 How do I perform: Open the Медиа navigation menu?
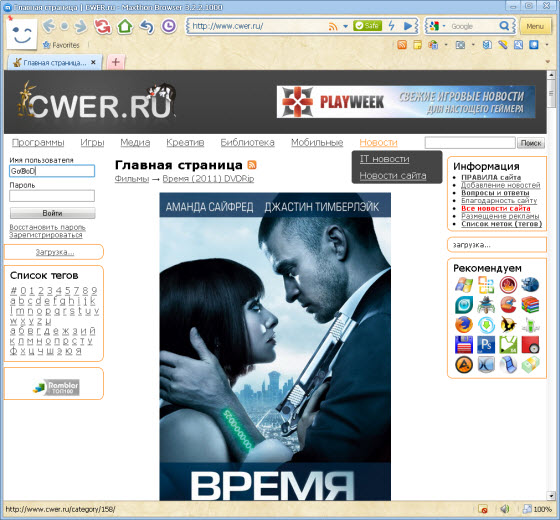135,142
